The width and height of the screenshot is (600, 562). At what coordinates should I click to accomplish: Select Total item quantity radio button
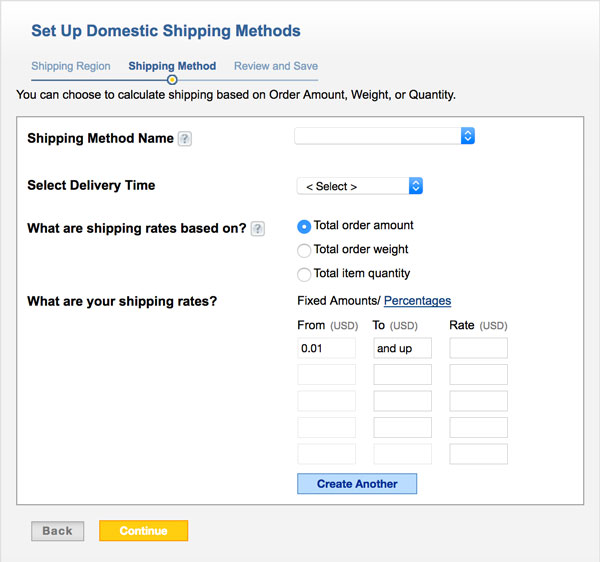pyautogui.click(x=304, y=275)
